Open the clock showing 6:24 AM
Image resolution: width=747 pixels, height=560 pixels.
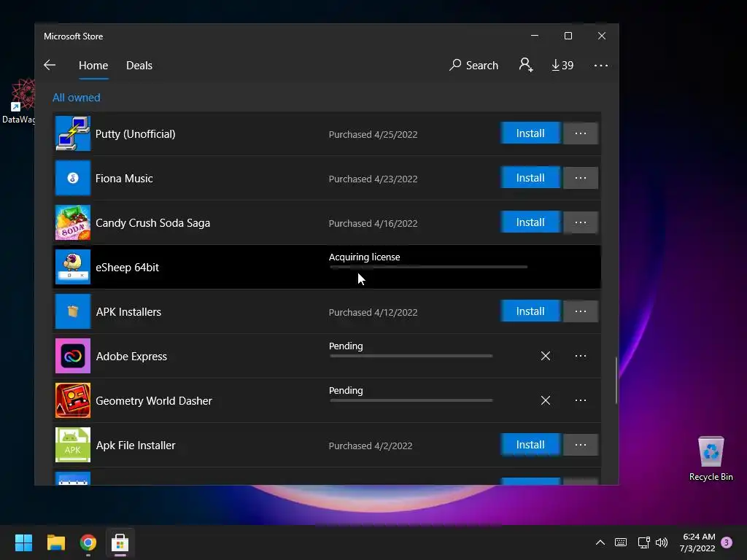coord(698,542)
